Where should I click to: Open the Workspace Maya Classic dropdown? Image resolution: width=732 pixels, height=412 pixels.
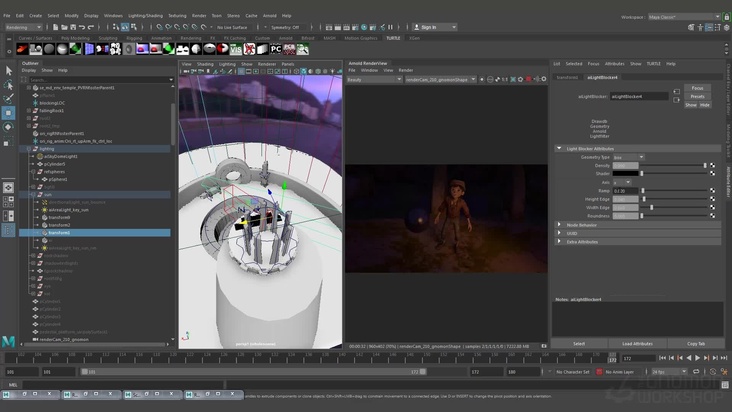point(684,17)
